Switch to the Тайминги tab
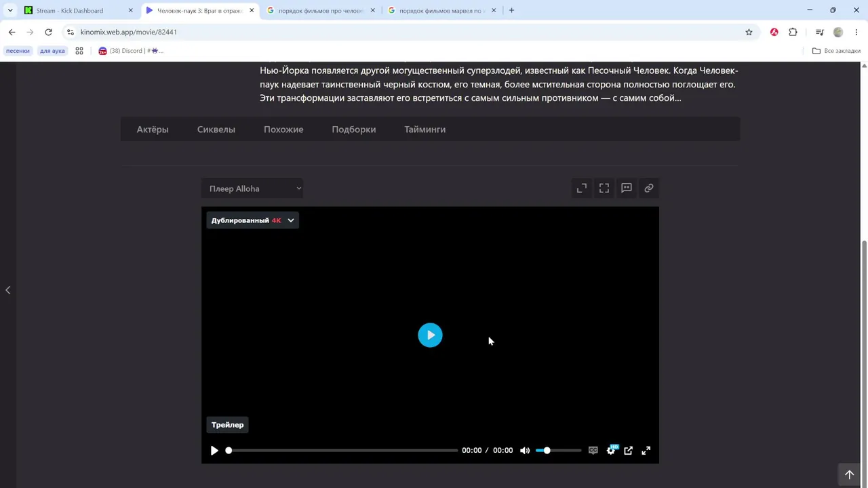The image size is (868, 488). (x=425, y=129)
